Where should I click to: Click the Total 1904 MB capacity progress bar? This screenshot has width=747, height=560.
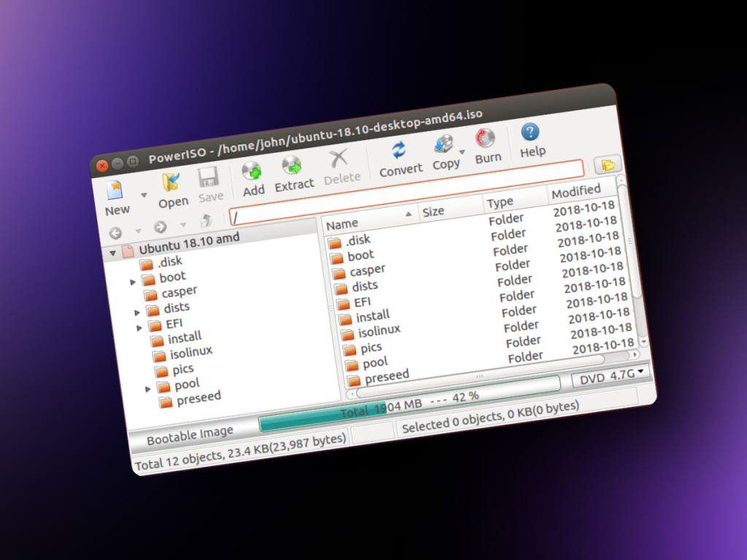[x=410, y=403]
